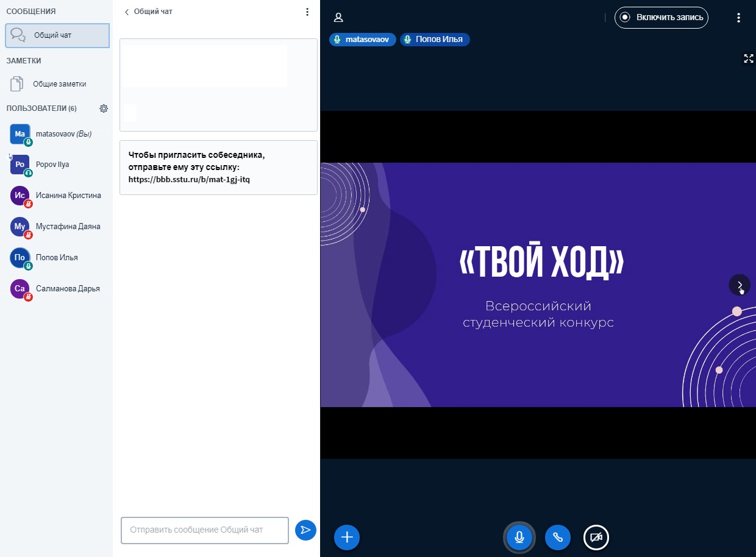Open main options menu in top right

tap(738, 18)
